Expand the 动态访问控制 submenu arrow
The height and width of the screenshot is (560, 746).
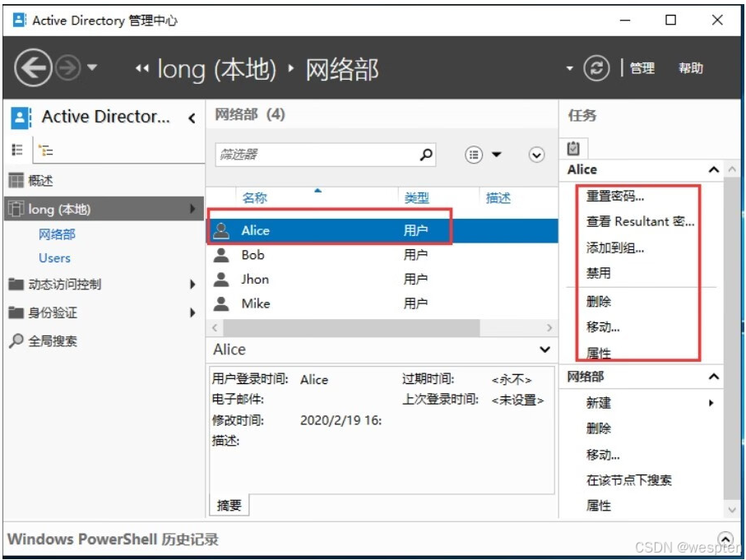(192, 285)
